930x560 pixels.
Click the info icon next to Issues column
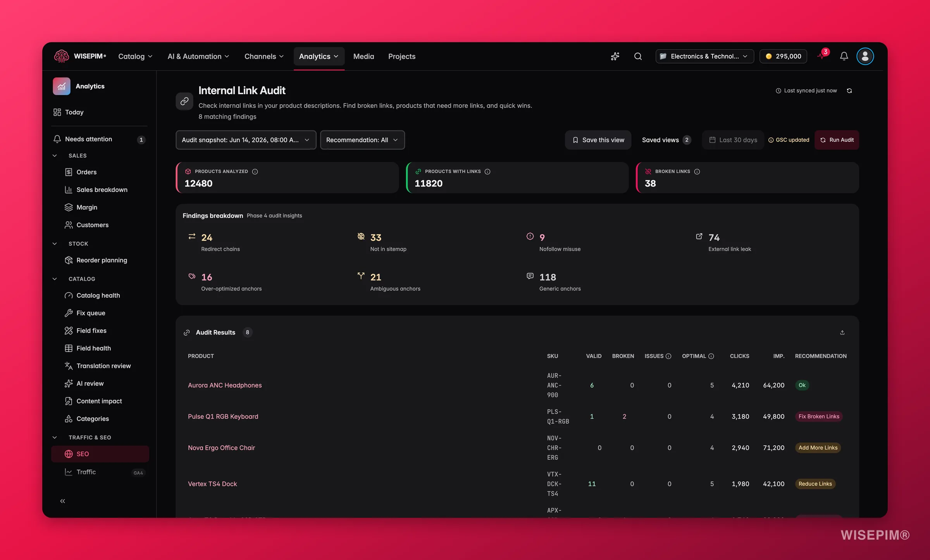(x=668, y=356)
